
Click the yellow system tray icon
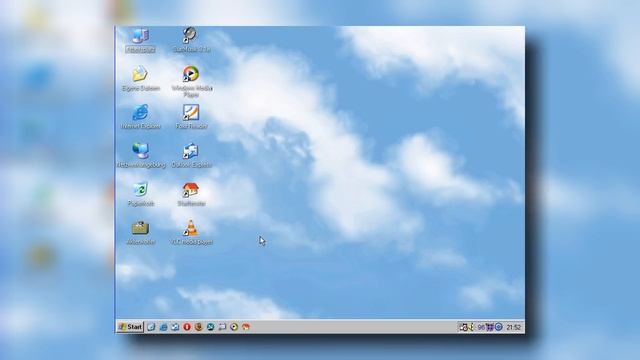(471, 327)
